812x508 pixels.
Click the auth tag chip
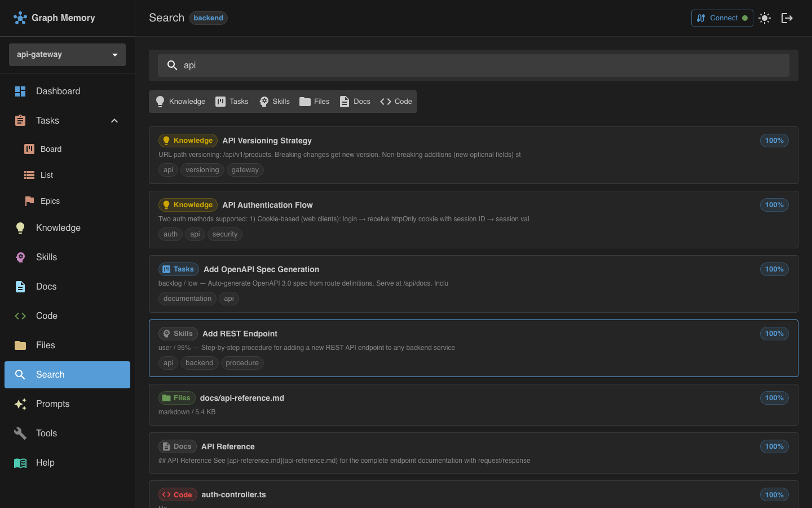click(170, 234)
